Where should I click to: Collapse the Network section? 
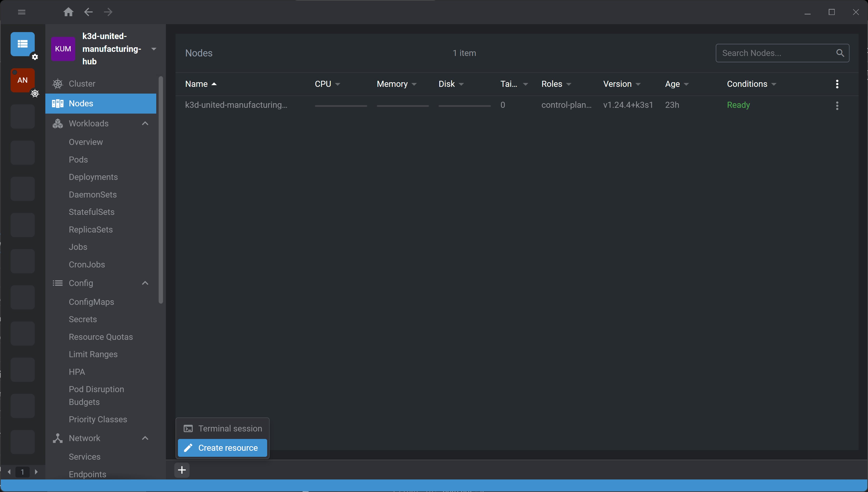[145, 438]
